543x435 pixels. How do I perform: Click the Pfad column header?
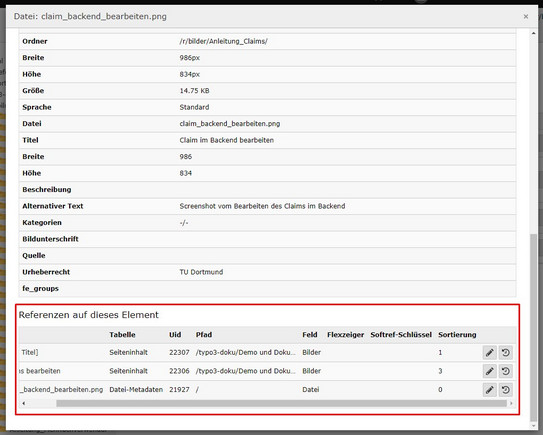tap(204, 335)
